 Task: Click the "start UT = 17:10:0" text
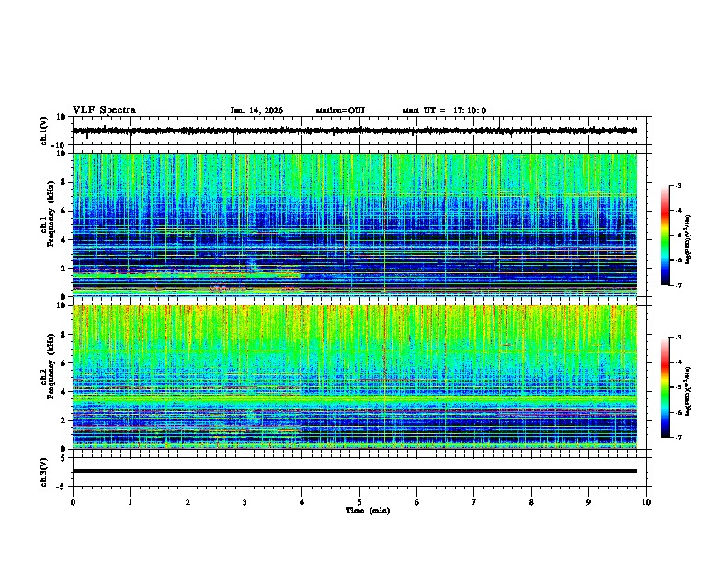444,110
